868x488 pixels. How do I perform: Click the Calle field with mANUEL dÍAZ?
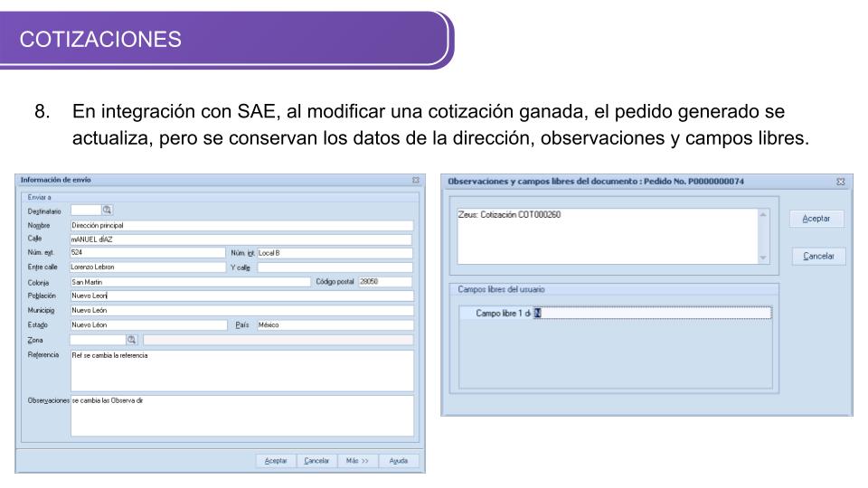(x=241, y=239)
